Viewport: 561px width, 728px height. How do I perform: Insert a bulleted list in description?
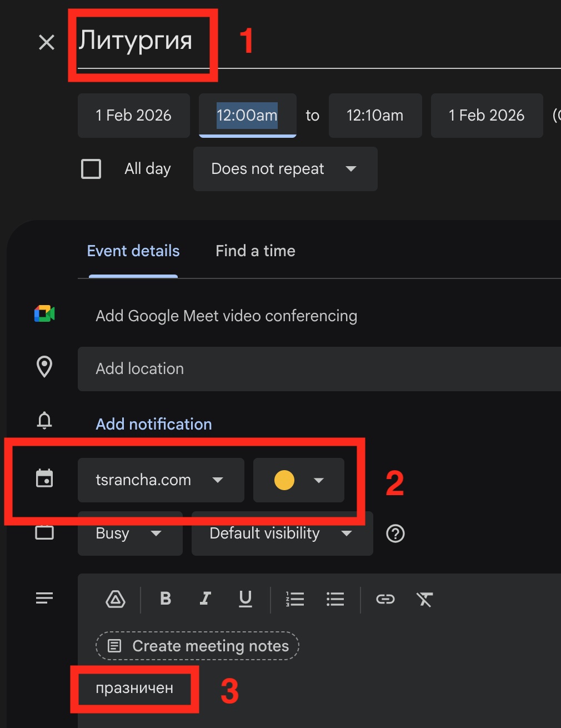(x=335, y=599)
